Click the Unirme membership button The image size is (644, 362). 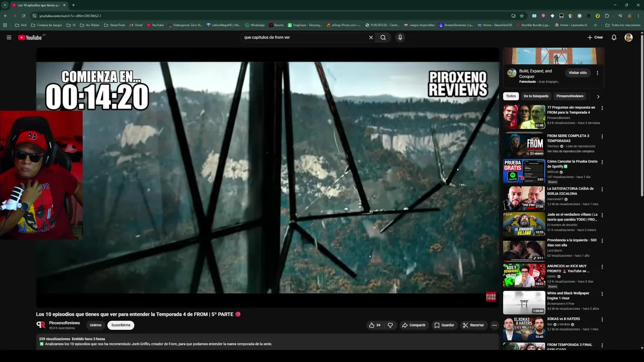tap(96, 325)
